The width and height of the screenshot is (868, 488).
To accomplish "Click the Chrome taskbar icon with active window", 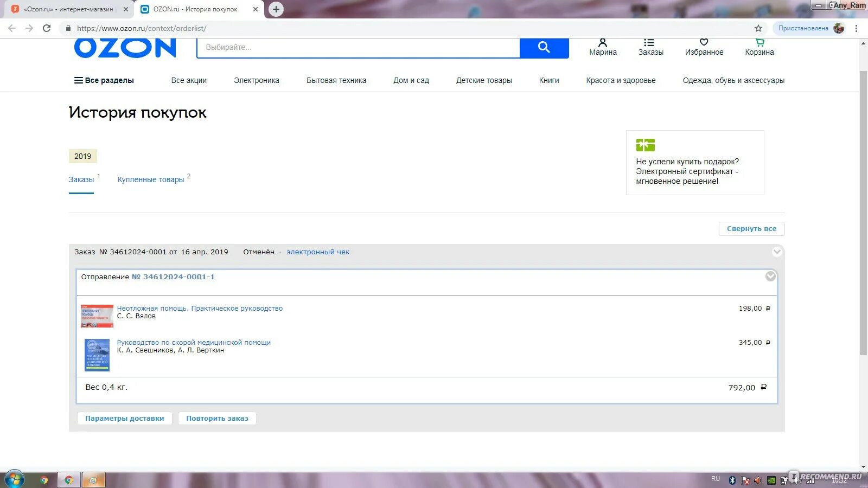I will [x=69, y=480].
